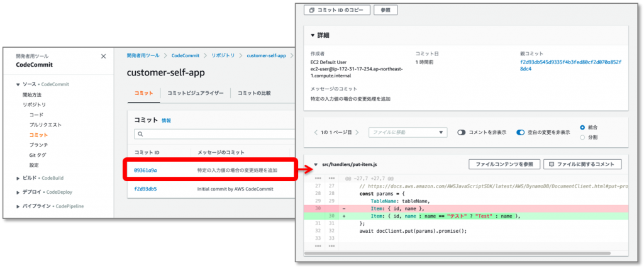Click メッセージのコミット column header
The height and width of the screenshot is (268, 644).
pos(221,152)
